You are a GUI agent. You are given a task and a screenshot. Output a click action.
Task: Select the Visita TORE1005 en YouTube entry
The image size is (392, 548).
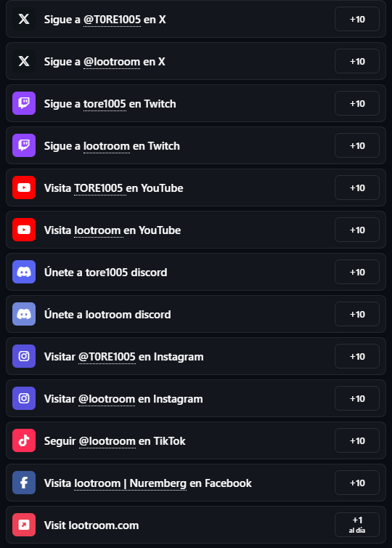pyautogui.click(x=196, y=188)
